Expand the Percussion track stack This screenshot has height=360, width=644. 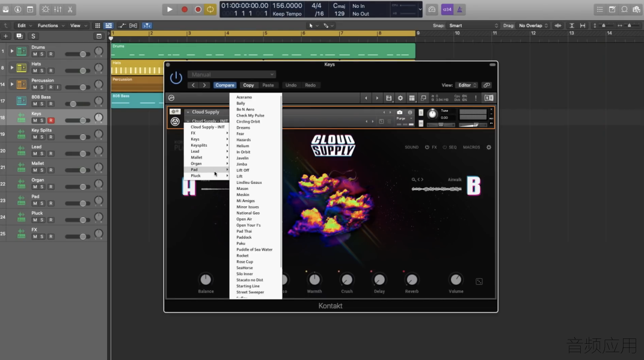12,84
